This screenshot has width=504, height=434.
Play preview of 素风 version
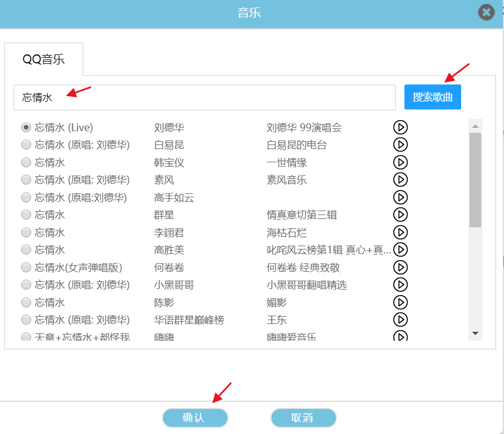pos(401,179)
